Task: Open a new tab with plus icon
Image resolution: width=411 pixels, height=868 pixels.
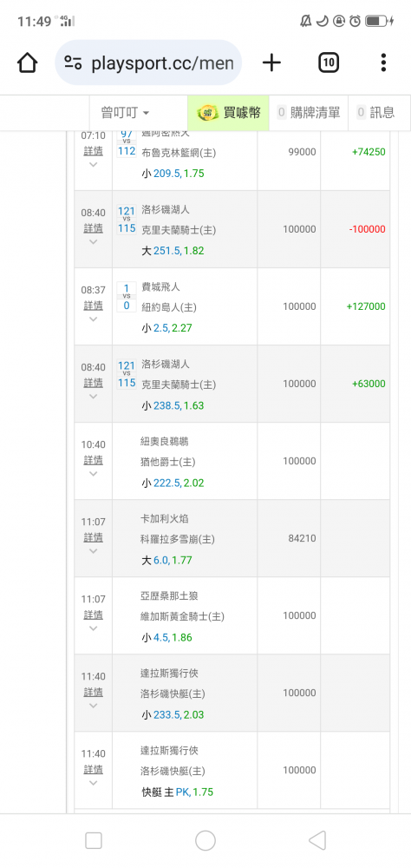Action: [271, 62]
